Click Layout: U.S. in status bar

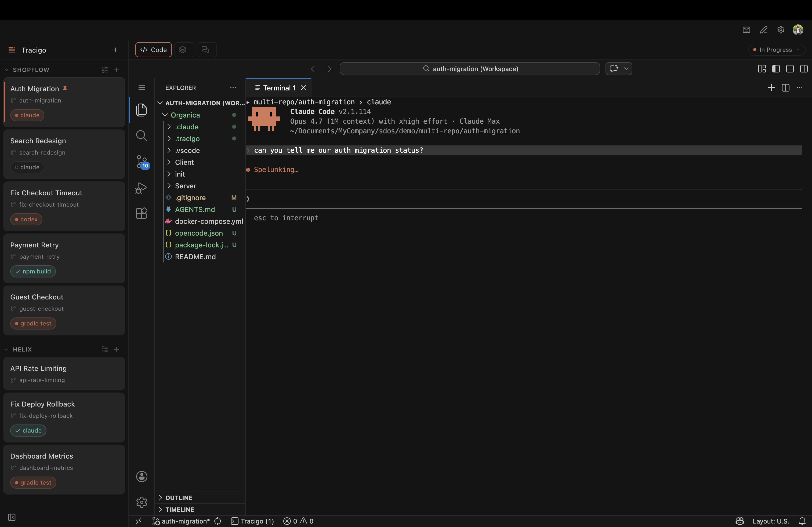771,521
